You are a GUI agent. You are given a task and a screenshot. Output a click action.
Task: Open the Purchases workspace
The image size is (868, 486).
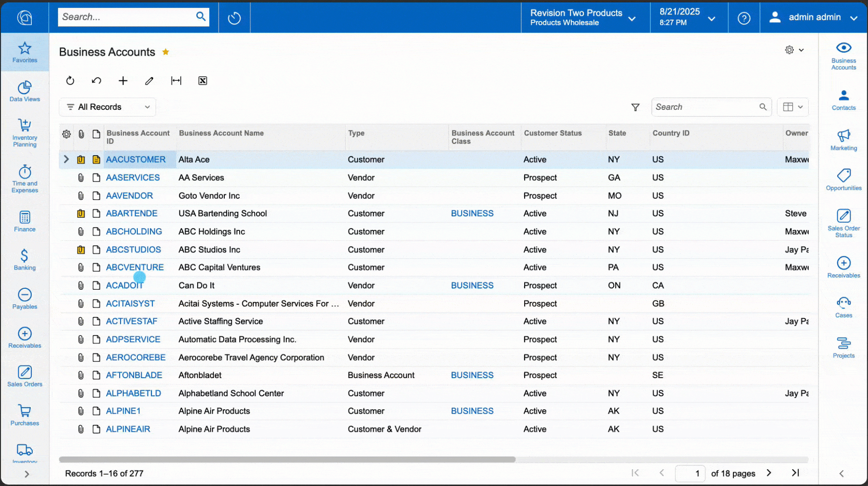(x=25, y=415)
